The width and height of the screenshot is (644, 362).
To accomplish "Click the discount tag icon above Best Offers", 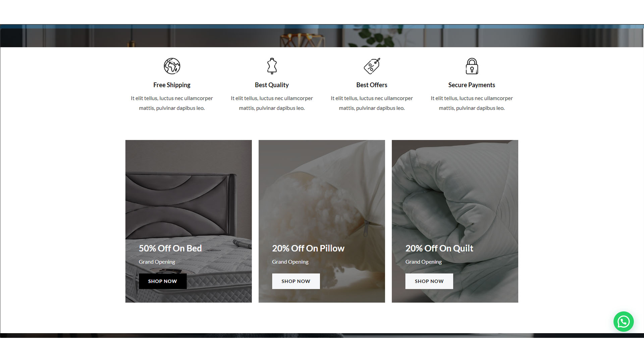I will [x=372, y=66].
